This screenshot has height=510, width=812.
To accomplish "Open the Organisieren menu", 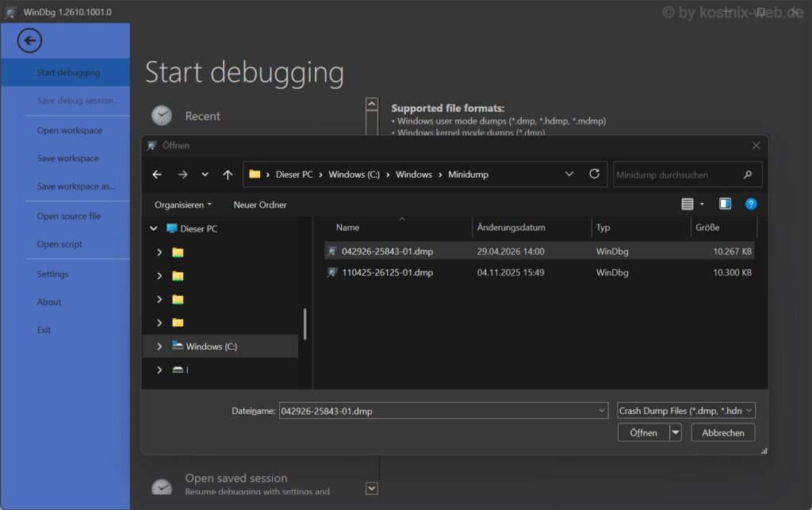I will coord(183,205).
